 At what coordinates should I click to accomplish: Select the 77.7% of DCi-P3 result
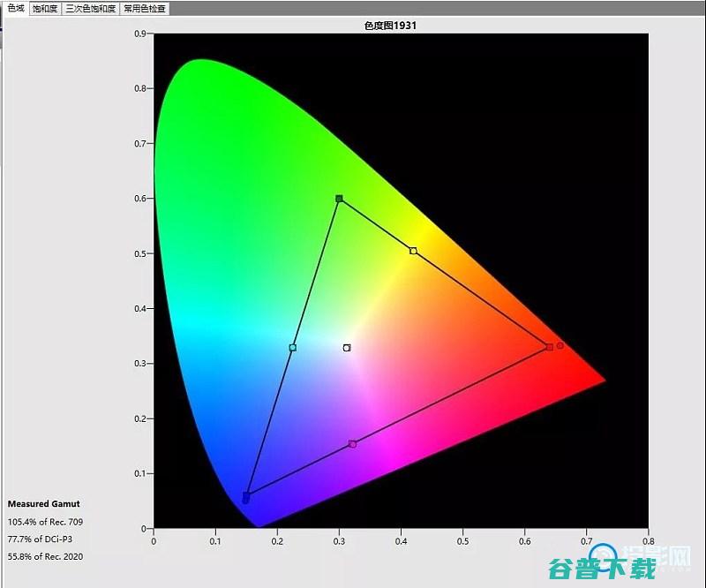42,539
